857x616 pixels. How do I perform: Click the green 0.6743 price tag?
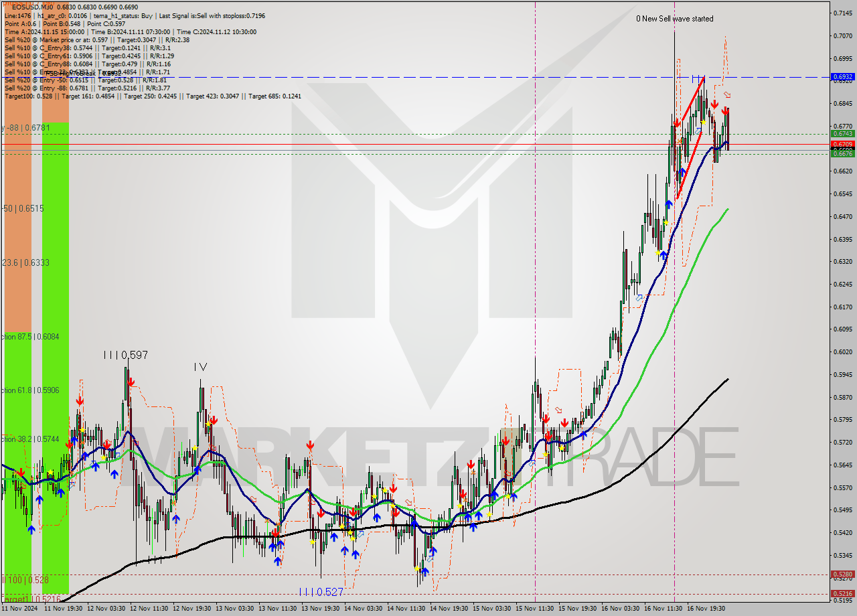842,134
